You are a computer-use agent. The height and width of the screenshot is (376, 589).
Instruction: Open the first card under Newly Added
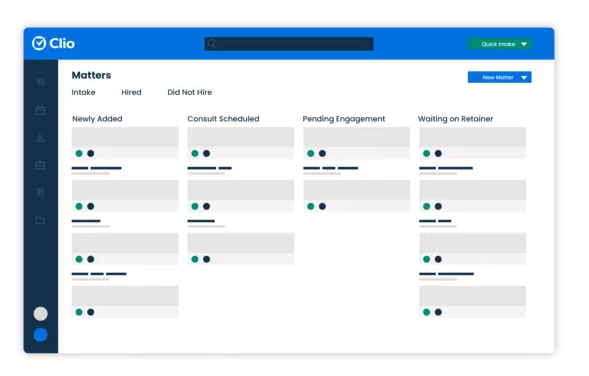[x=125, y=143]
